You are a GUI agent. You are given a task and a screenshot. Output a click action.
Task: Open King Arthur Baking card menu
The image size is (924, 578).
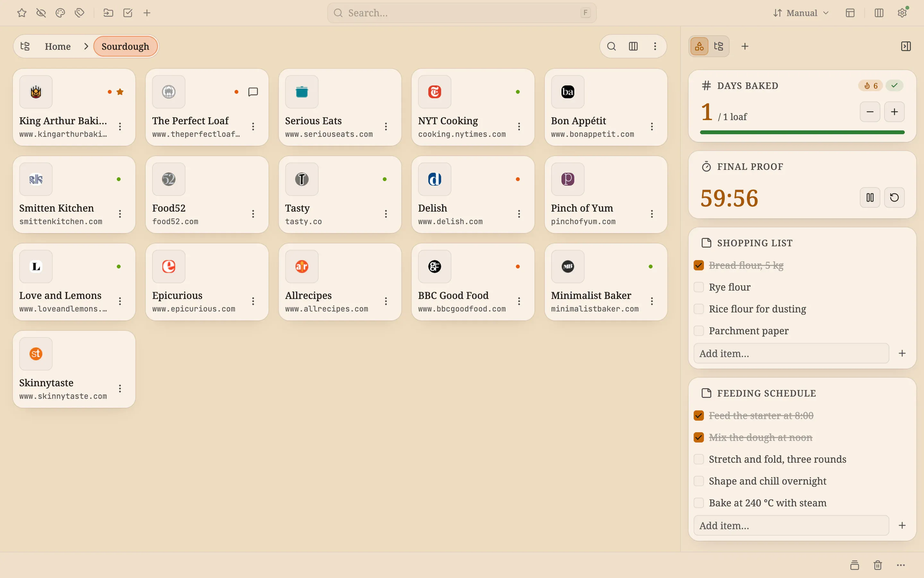tap(120, 127)
